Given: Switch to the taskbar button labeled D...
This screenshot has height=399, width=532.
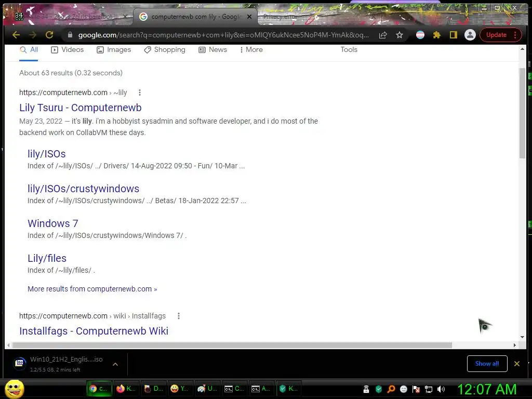Looking at the screenshot, I should coord(153,389).
